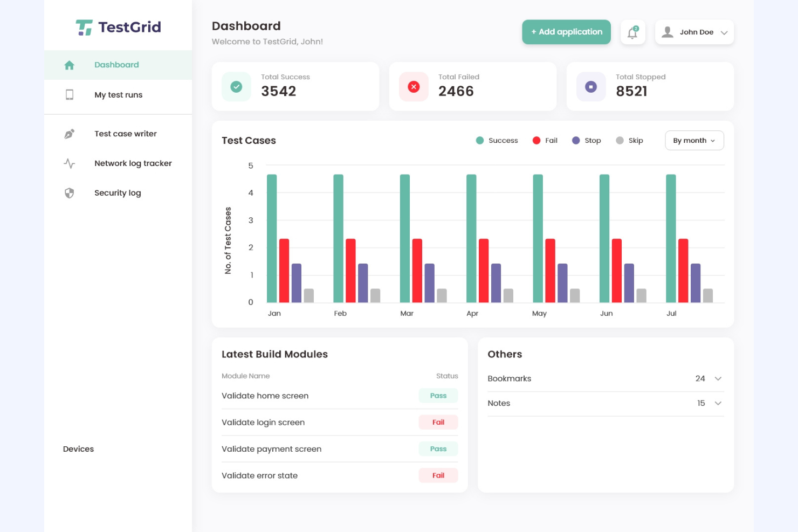Switch to the My test runs section

(118, 94)
